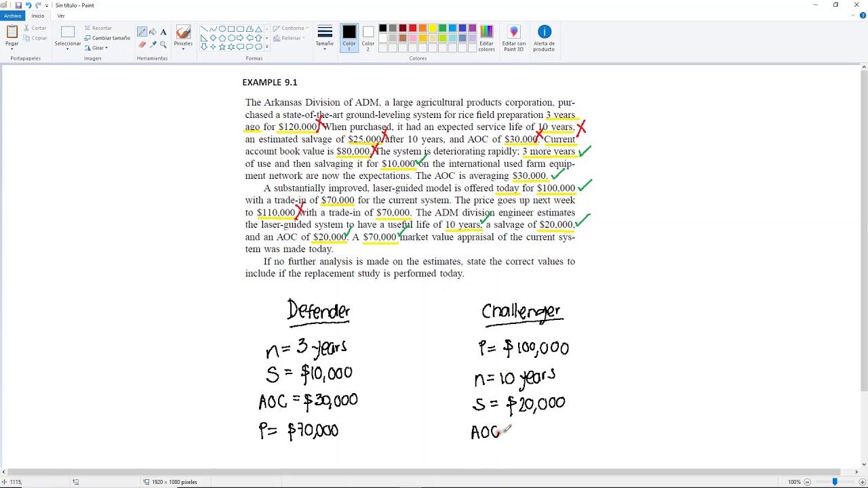Viewport: 868px width, 488px height.
Task: Click the zoom out minus button
Action: [808, 482]
